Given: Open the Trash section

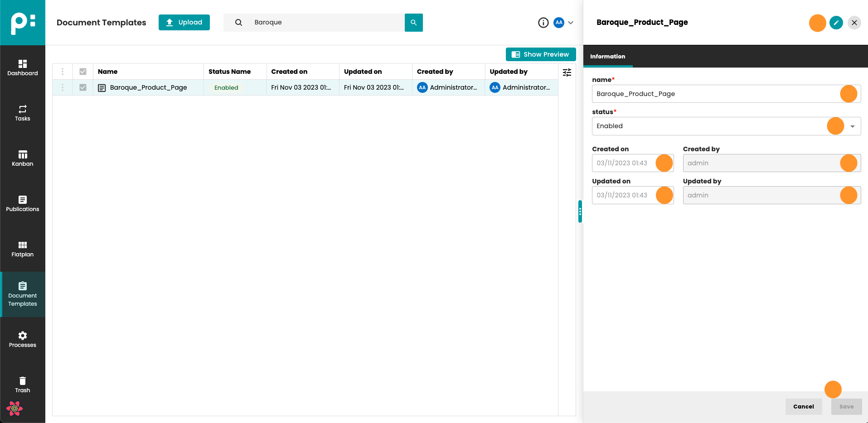Looking at the screenshot, I should pyautogui.click(x=22, y=385).
